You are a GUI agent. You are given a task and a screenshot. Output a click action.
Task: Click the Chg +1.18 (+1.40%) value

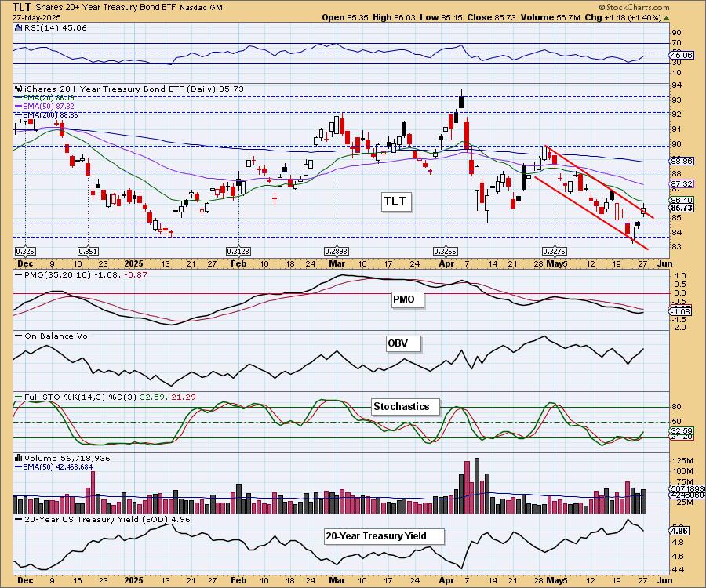(623, 17)
